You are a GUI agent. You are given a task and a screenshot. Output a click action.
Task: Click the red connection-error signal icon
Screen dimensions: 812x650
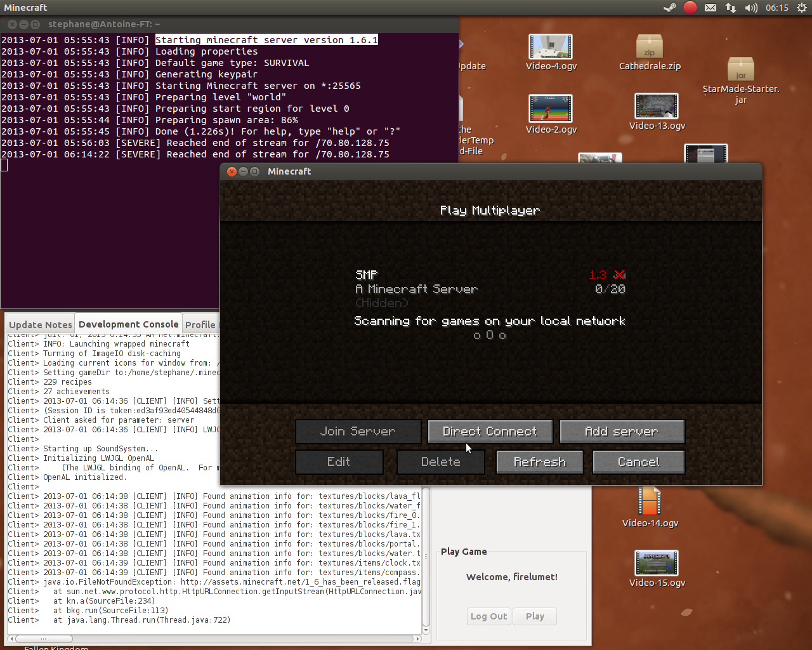click(x=620, y=275)
